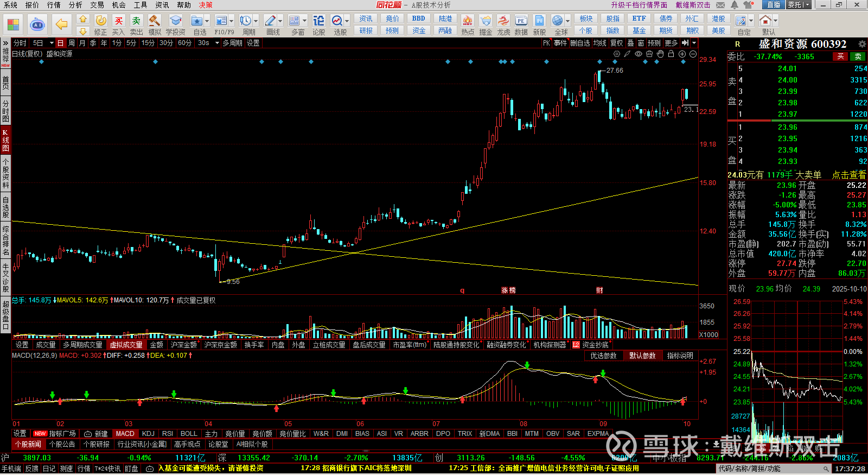The image size is (868, 475).
Task: Toggle the chart lock icon
Action: tap(671, 54)
